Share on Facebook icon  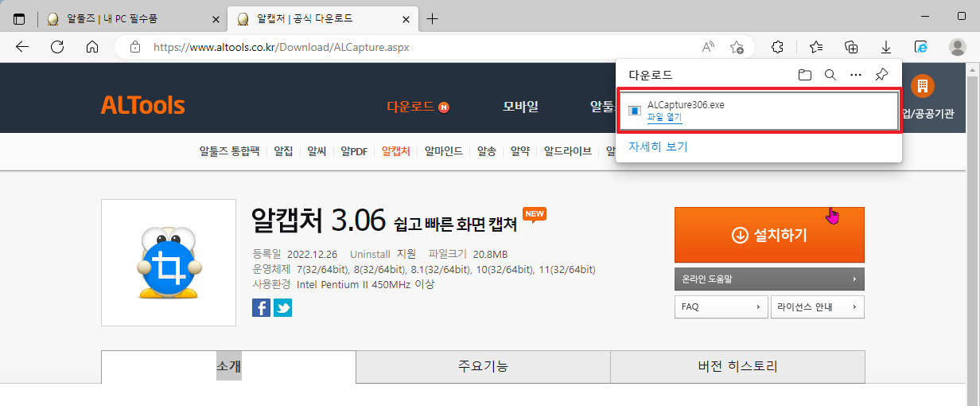tap(262, 307)
